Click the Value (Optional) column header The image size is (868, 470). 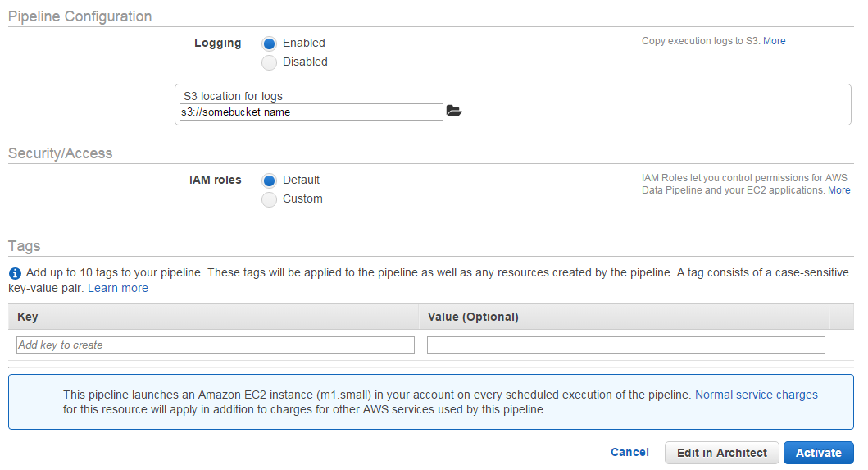tap(473, 317)
